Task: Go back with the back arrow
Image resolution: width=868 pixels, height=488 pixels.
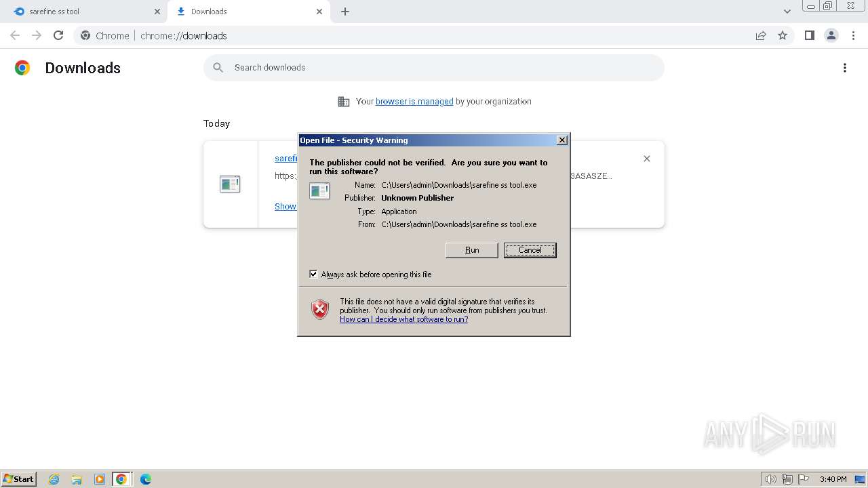Action: coord(15,35)
